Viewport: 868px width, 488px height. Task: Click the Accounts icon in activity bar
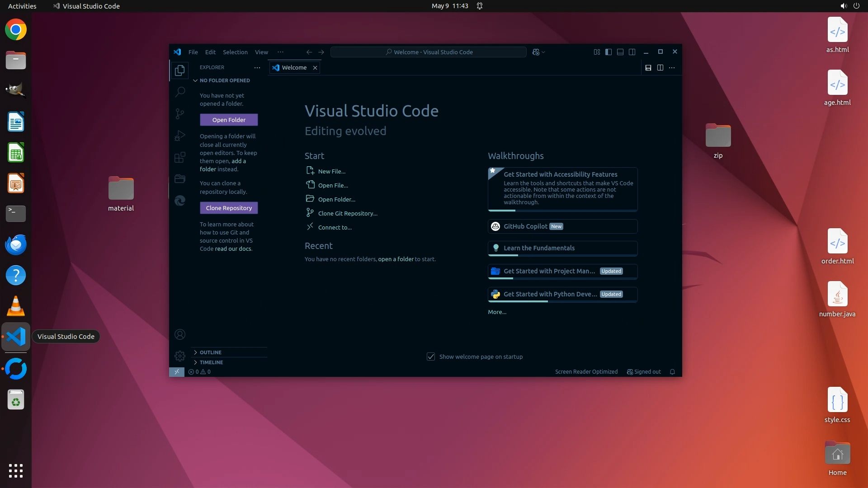tap(180, 334)
